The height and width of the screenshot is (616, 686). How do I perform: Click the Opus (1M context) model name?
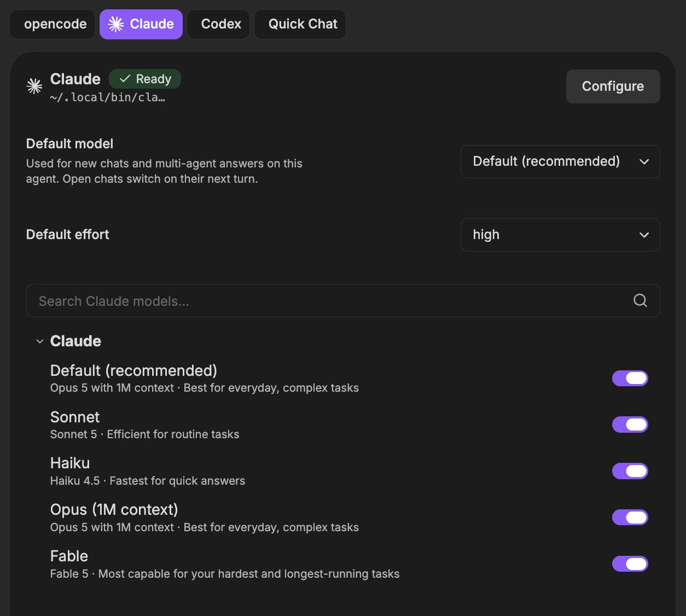pos(114,510)
